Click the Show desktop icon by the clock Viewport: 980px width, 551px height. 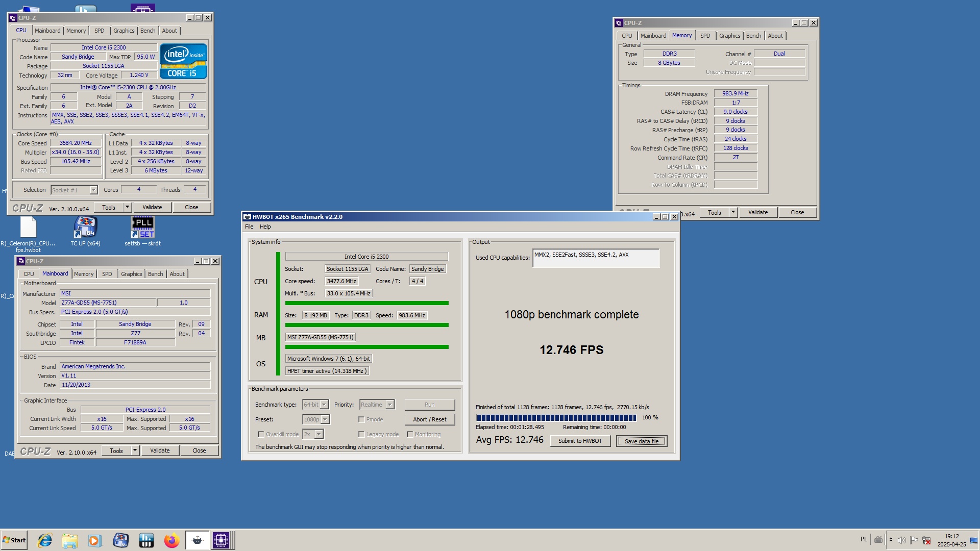[974, 540]
